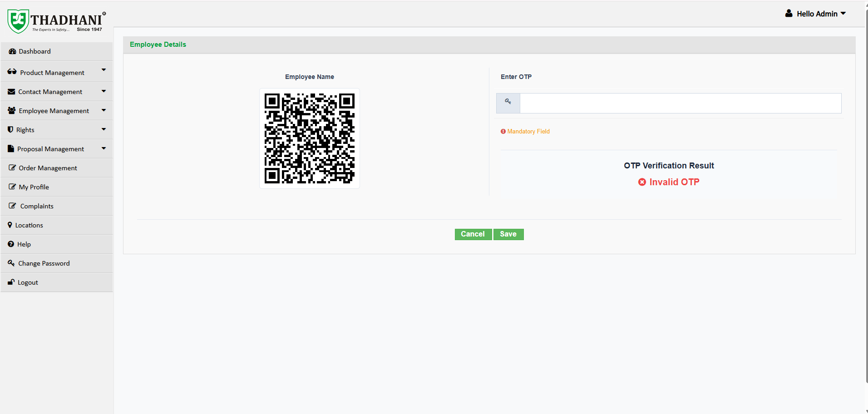
Task: Expand the Product Management submenu arrow
Action: click(x=104, y=70)
